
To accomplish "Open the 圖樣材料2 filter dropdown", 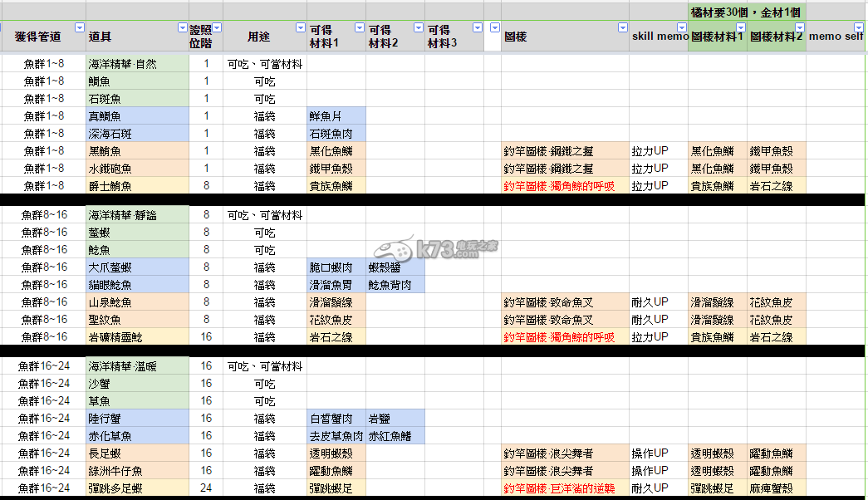I will coord(800,27).
